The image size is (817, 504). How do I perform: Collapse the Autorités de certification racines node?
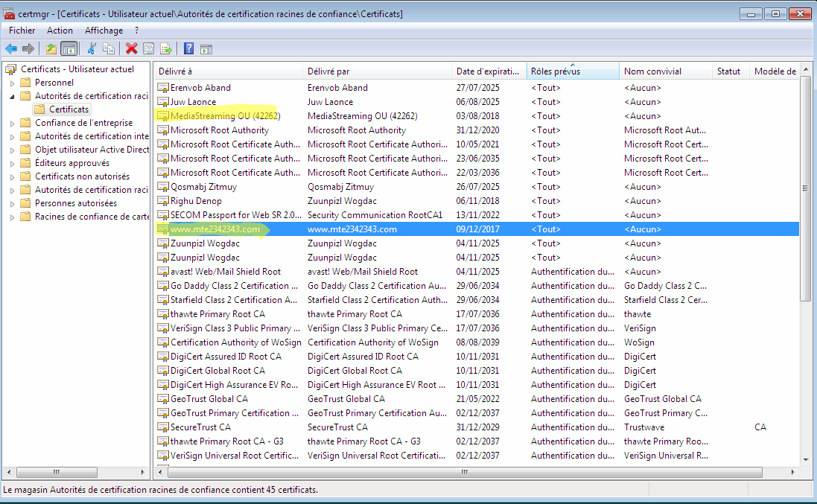click(x=12, y=96)
